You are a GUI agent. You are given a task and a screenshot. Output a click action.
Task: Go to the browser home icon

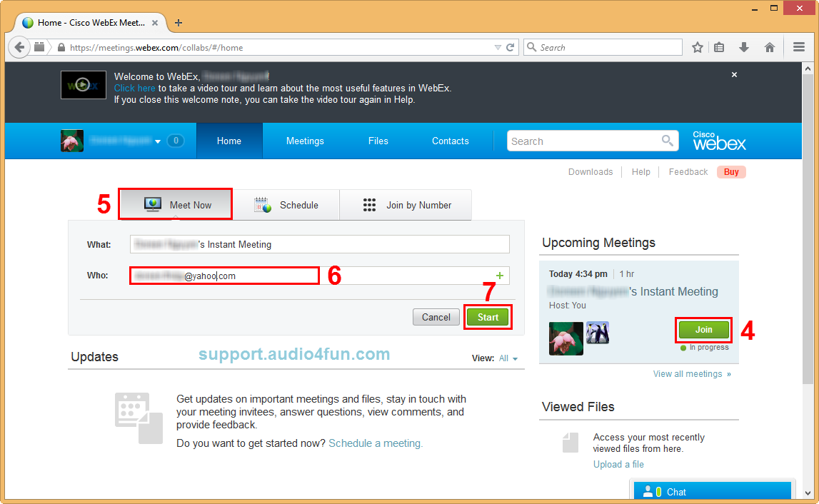pos(770,48)
